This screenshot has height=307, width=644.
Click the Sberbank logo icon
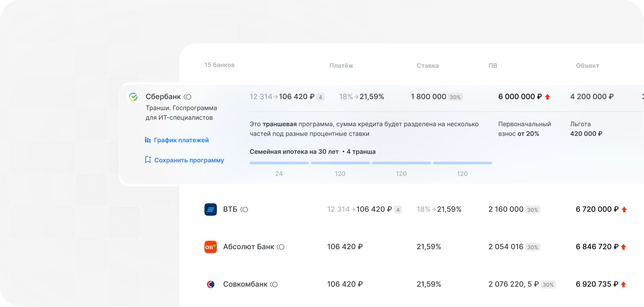tap(133, 97)
